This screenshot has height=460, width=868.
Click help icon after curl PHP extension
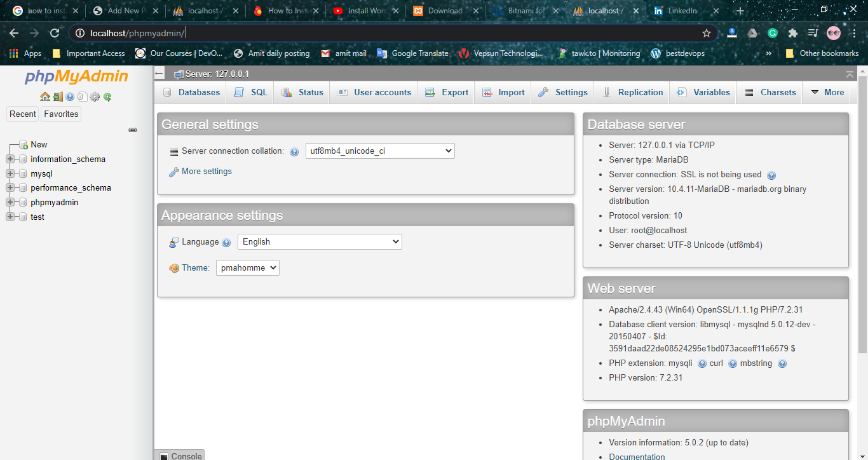click(733, 363)
